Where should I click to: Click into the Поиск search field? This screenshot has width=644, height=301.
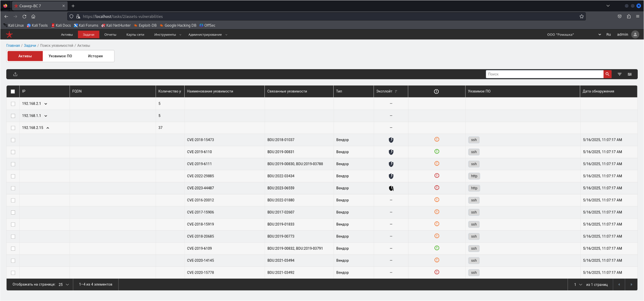pos(544,74)
